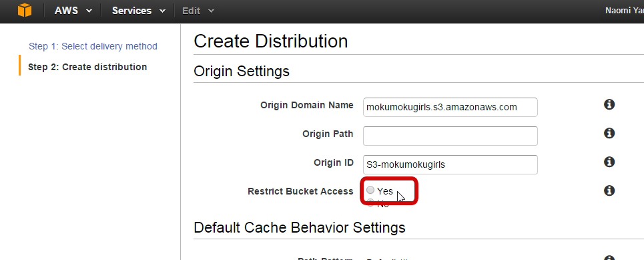Show info for Origin Path
The image size is (644, 260).
(x=609, y=133)
